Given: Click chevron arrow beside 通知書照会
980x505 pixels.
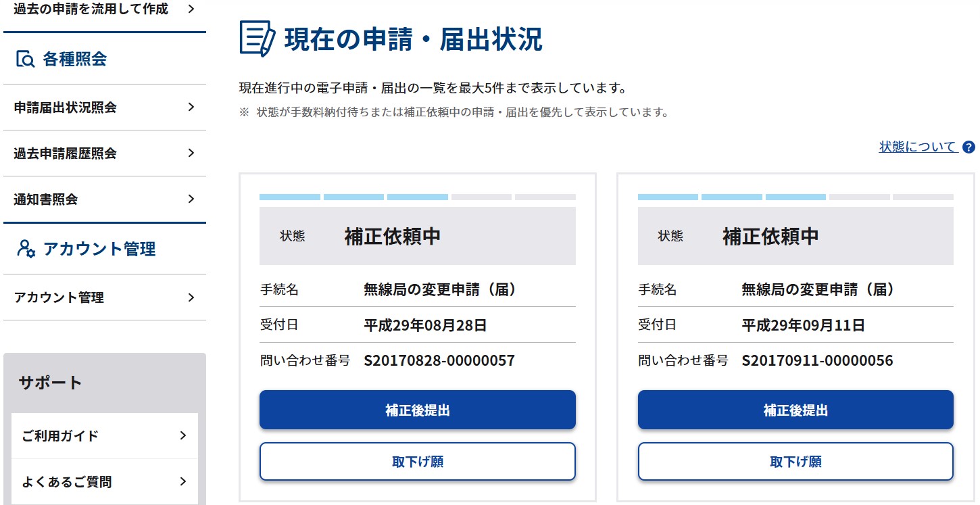Looking at the screenshot, I should point(191,199).
